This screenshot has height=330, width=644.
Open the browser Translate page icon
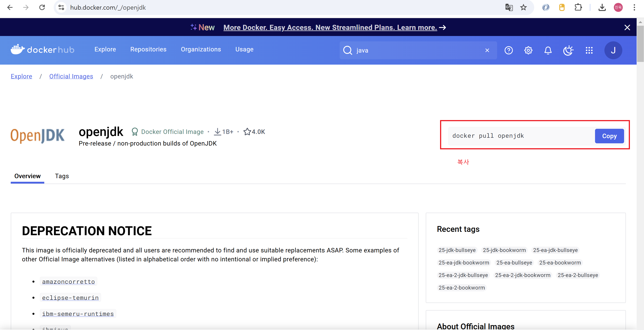509,8
